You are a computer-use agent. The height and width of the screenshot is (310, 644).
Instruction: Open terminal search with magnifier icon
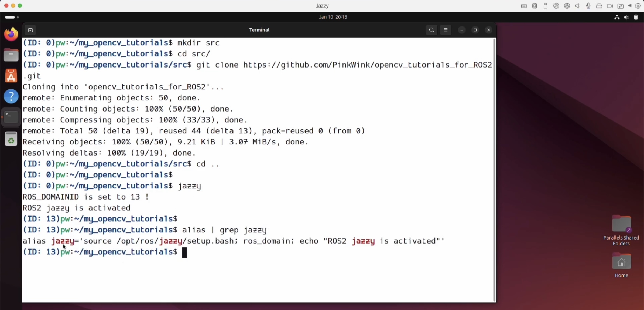(431, 30)
